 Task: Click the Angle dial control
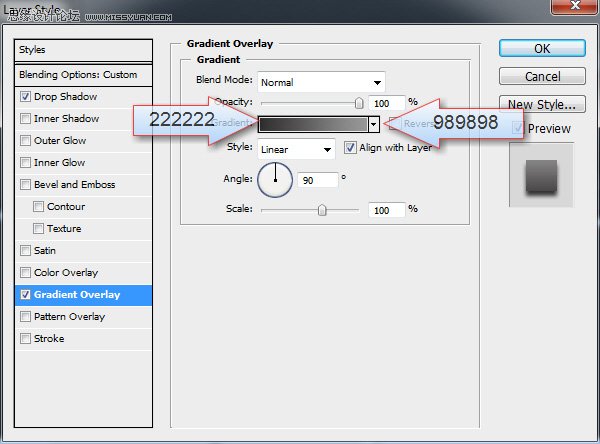(x=275, y=180)
